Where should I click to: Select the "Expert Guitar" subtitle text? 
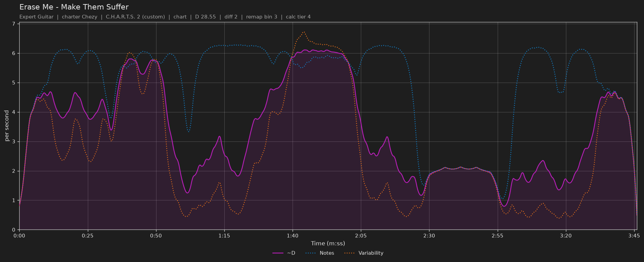pyautogui.click(x=36, y=17)
